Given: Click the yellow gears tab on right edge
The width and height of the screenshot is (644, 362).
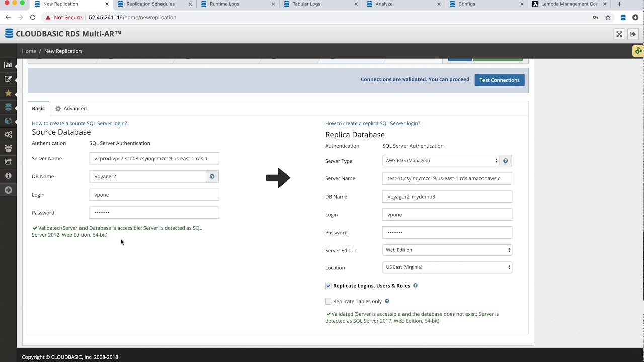Looking at the screenshot, I should [x=638, y=51].
